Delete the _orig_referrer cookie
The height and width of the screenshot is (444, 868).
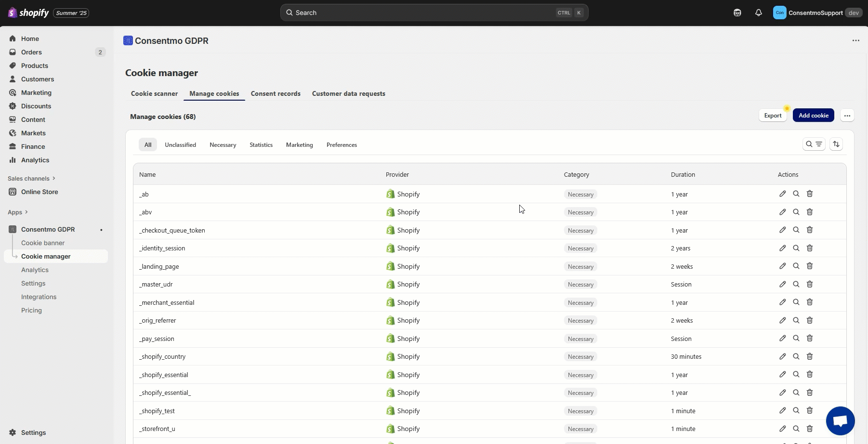pos(810,320)
